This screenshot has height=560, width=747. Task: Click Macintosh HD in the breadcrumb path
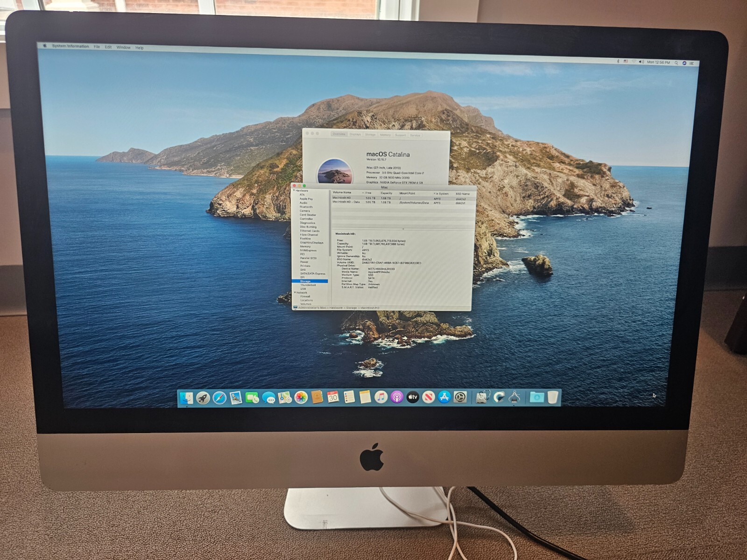tap(370, 308)
